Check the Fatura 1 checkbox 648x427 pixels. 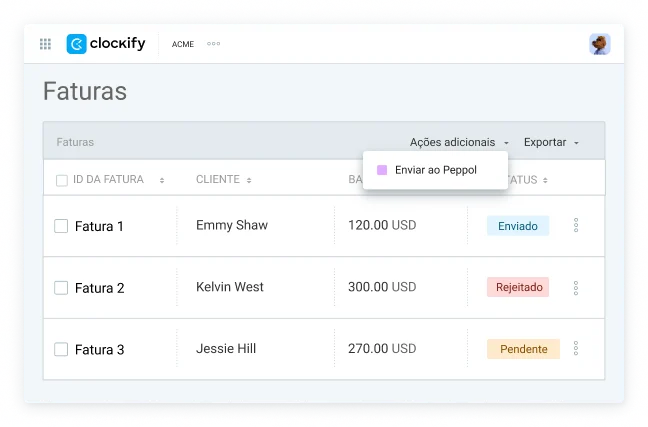[61, 226]
